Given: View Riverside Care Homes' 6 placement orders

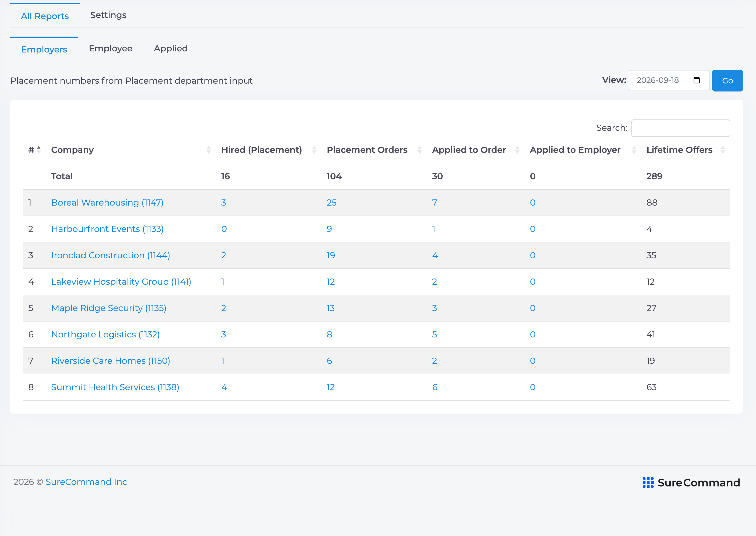Looking at the screenshot, I should (x=329, y=361).
